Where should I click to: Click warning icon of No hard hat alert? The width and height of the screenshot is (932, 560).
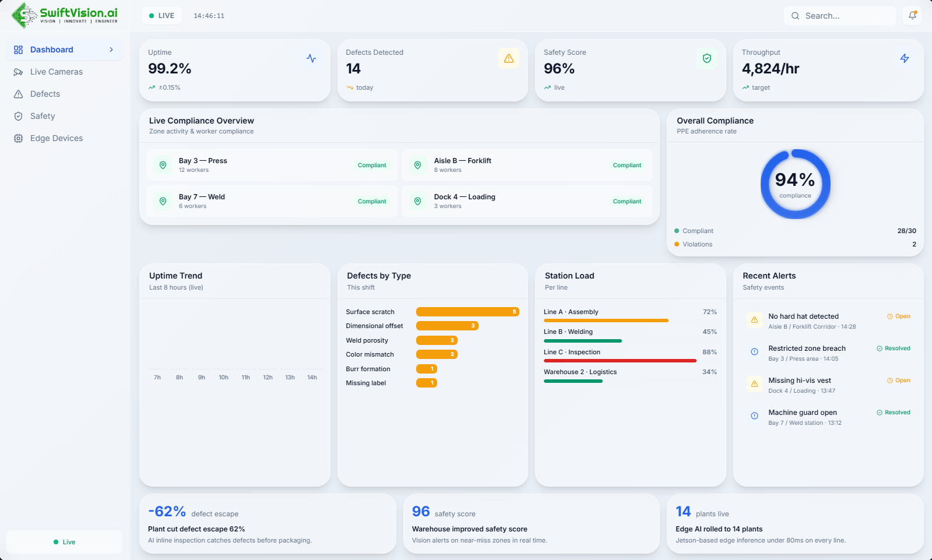[x=754, y=320]
